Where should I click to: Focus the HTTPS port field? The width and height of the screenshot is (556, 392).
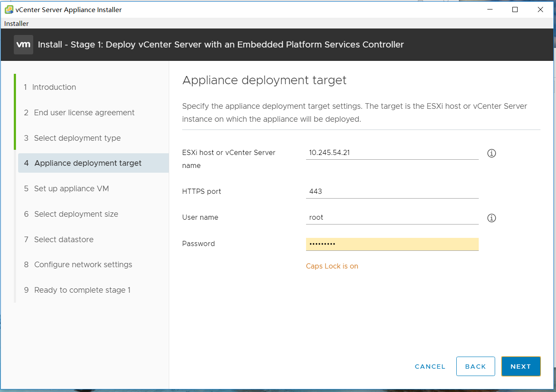(392, 191)
